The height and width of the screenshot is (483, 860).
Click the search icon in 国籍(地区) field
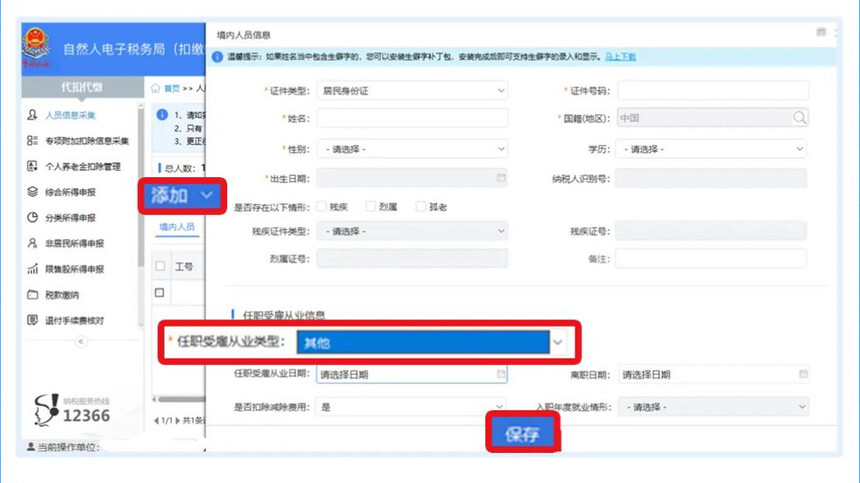(x=799, y=117)
